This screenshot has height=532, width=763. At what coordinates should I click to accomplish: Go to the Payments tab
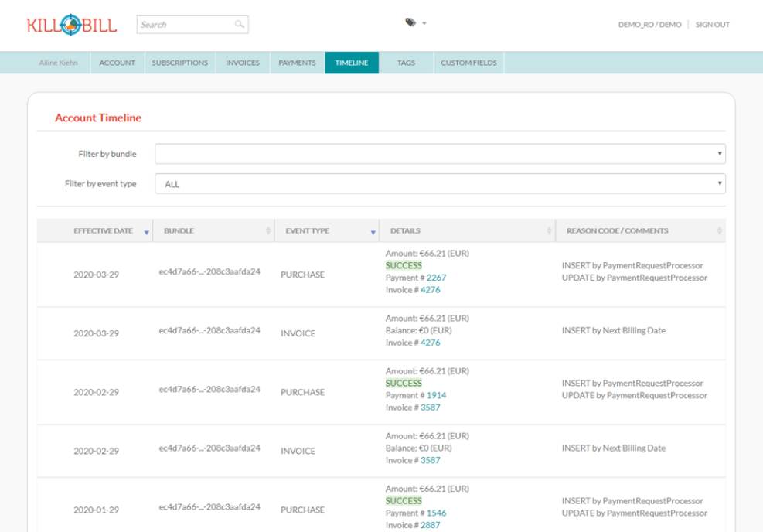[297, 63]
